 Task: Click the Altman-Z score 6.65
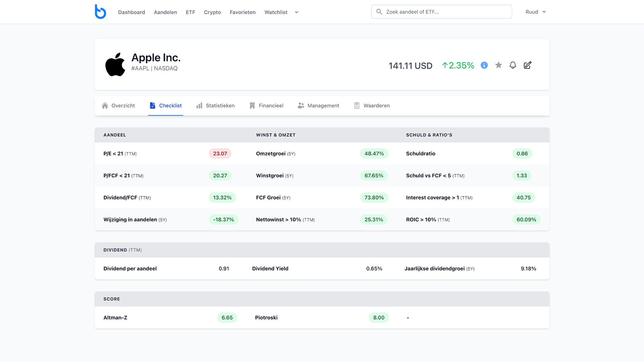[x=227, y=317]
